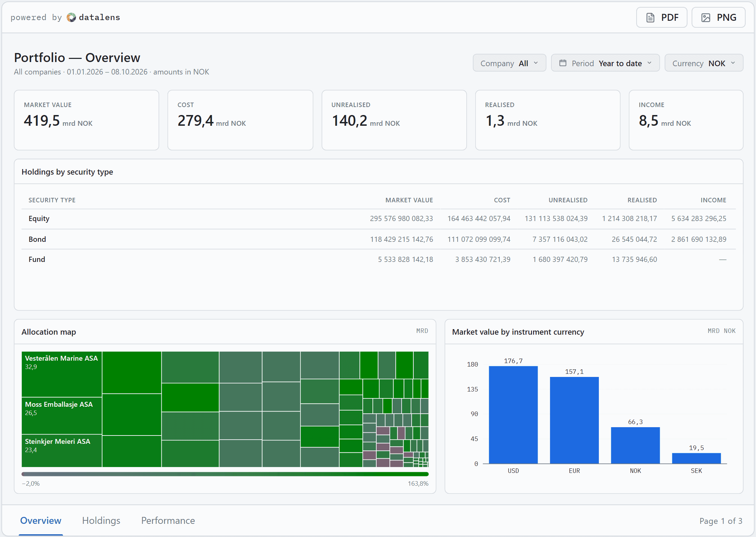The height and width of the screenshot is (537, 756).
Task: Click the MARKET VALUE column header
Action: click(409, 200)
